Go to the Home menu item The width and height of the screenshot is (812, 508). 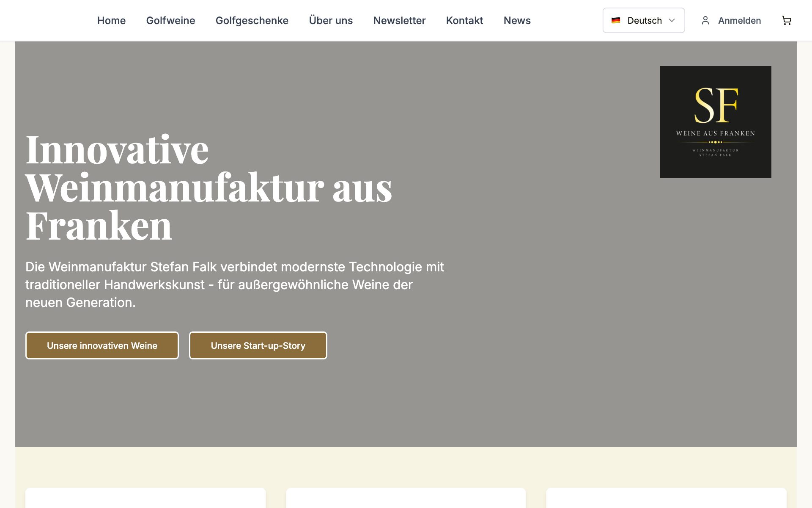tap(111, 20)
